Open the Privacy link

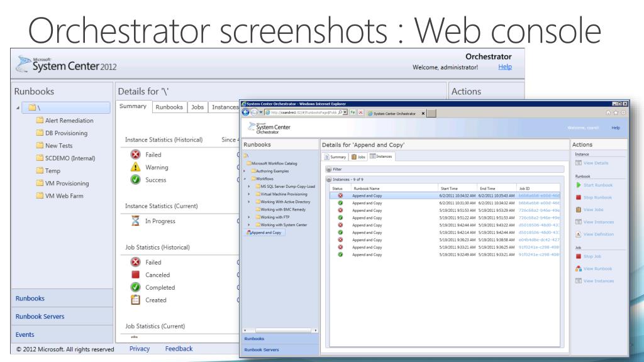pos(140,349)
